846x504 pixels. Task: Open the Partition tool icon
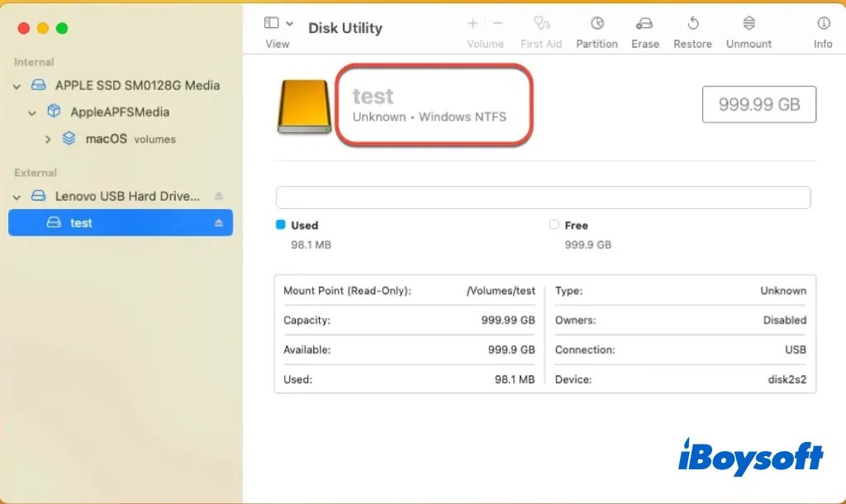(x=596, y=23)
